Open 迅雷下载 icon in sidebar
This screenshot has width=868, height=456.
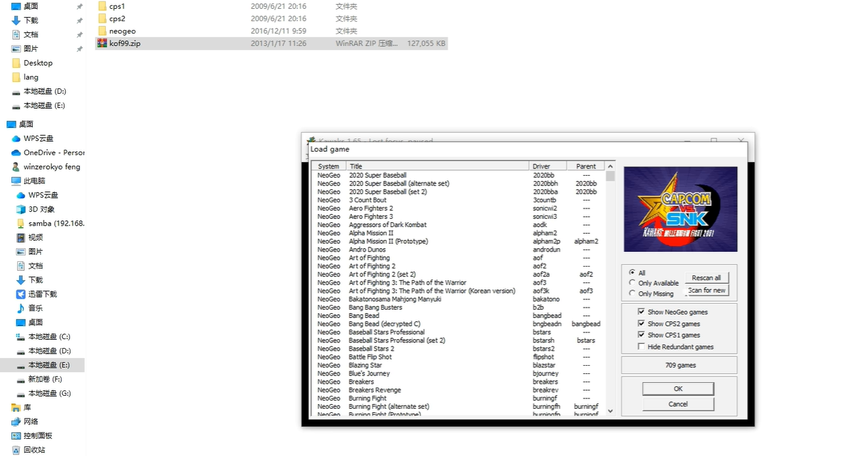(21, 294)
